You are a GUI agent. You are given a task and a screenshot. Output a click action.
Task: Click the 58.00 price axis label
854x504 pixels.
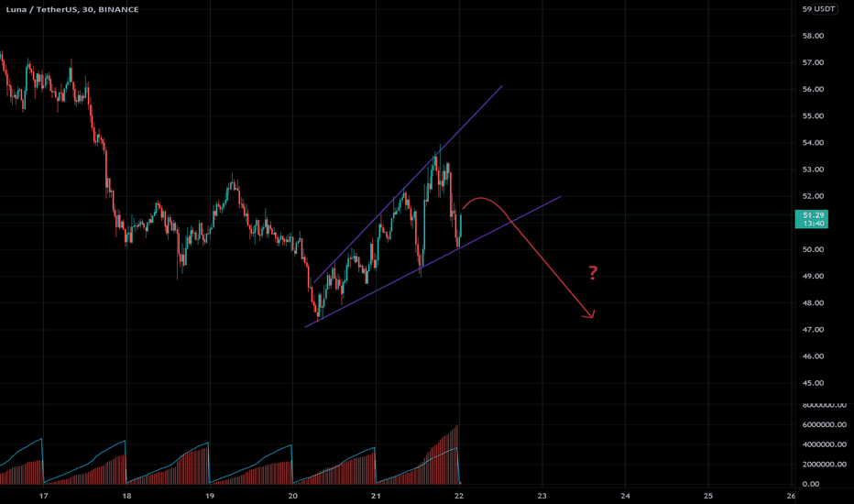pyautogui.click(x=813, y=36)
